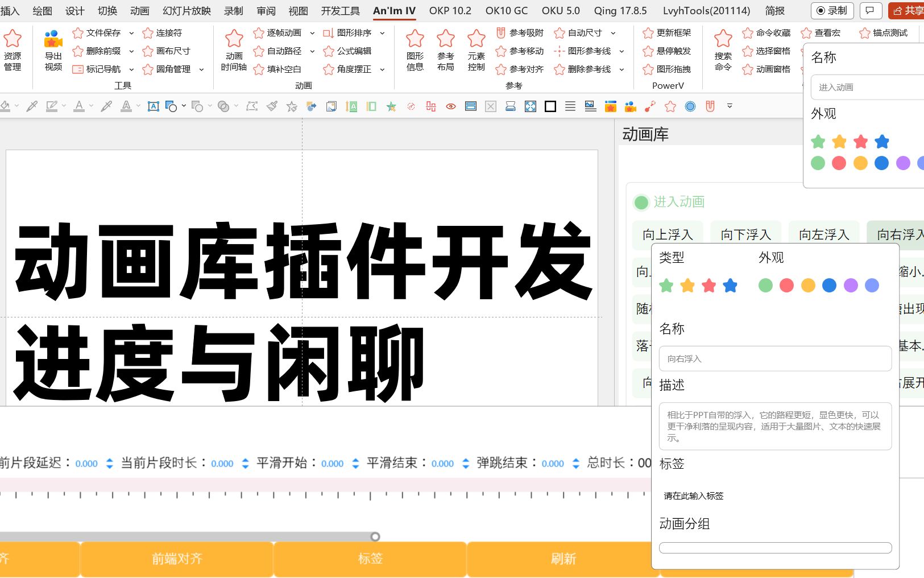The height and width of the screenshot is (578, 924).
Task: Expand the 图形参考线 dropdown arrow
Action: tap(621, 51)
